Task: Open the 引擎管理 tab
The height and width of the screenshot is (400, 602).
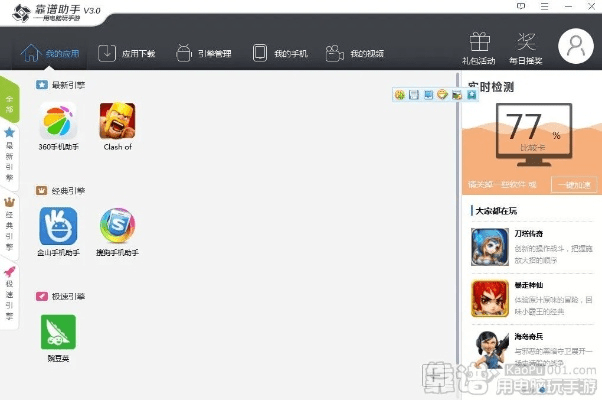Action: click(x=203, y=53)
